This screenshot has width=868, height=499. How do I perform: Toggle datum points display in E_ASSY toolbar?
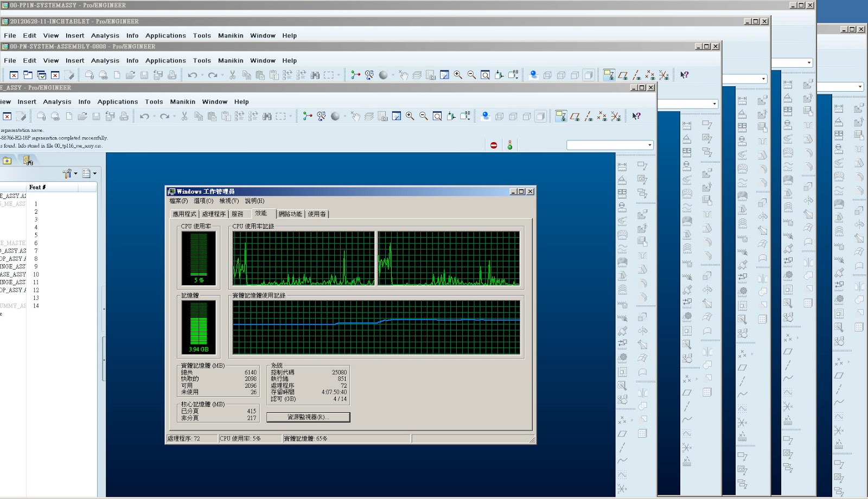tap(602, 116)
